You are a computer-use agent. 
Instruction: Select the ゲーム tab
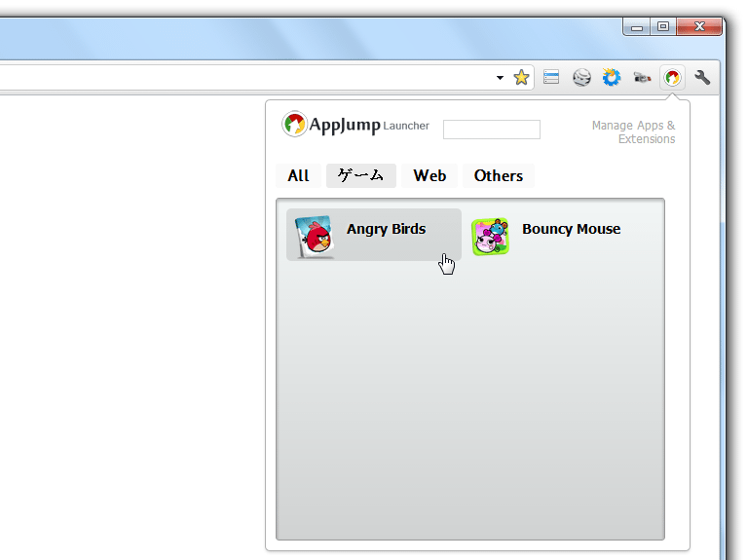(x=361, y=176)
